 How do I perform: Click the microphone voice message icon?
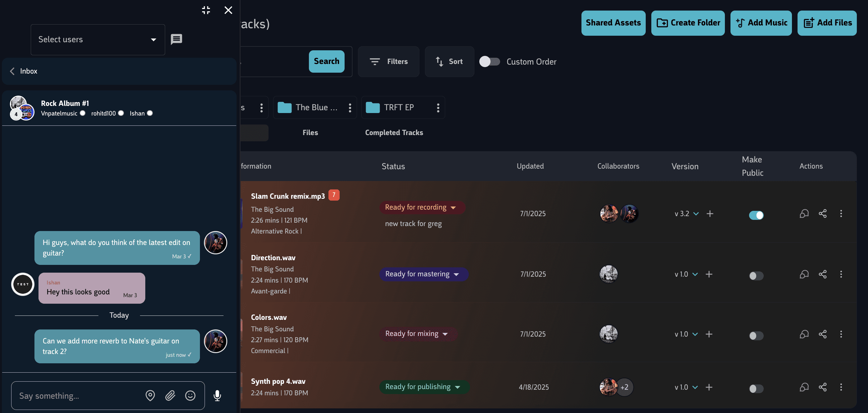pos(217,396)
